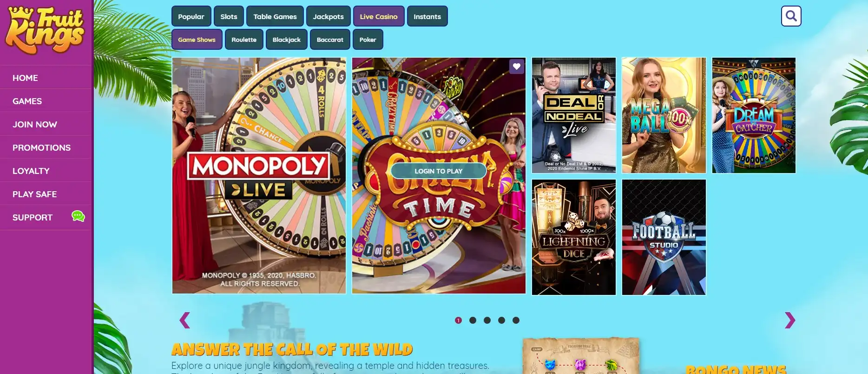Screen dimensions: 868x374
Task: Select the first carousel page dot
Action: (x=458, y=320)
